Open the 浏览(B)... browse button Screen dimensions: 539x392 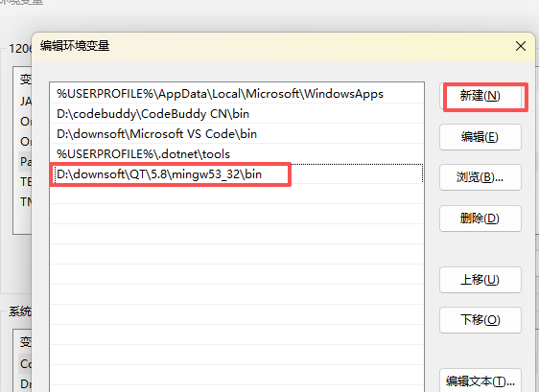click(480, 177)
